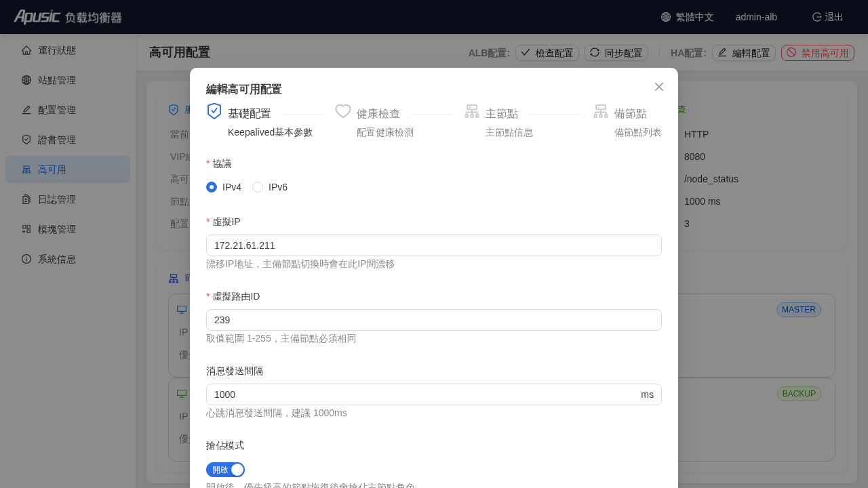Image resolution: width=868 pixels, height=488 pixels.
Task: Click the 備節點 step title
Action: click(x=631, y=114)
